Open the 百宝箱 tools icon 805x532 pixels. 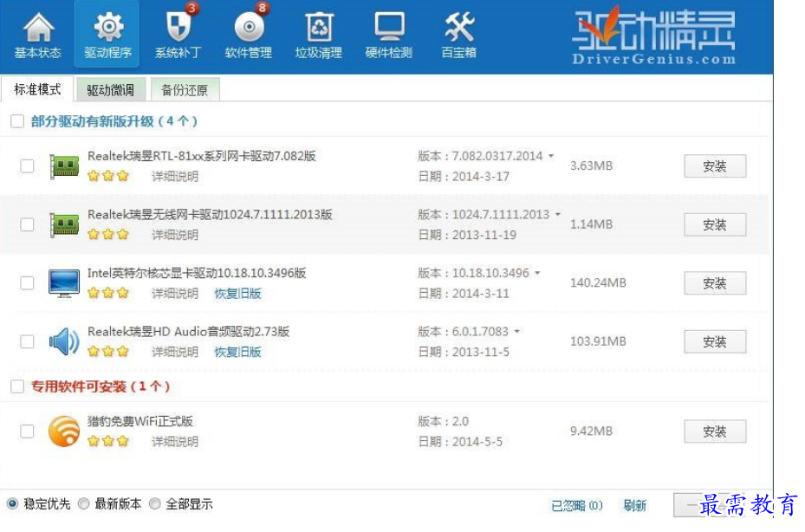pyautogui.click(x=459, y=27)
